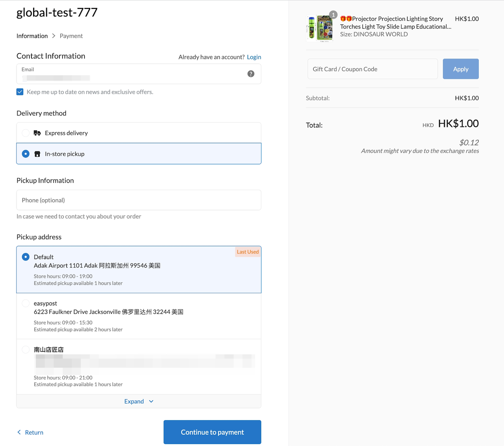Viewport: 504px width, 446px height.
Task: Click the Express delivery truck icon
Action: tap(37, 133)
